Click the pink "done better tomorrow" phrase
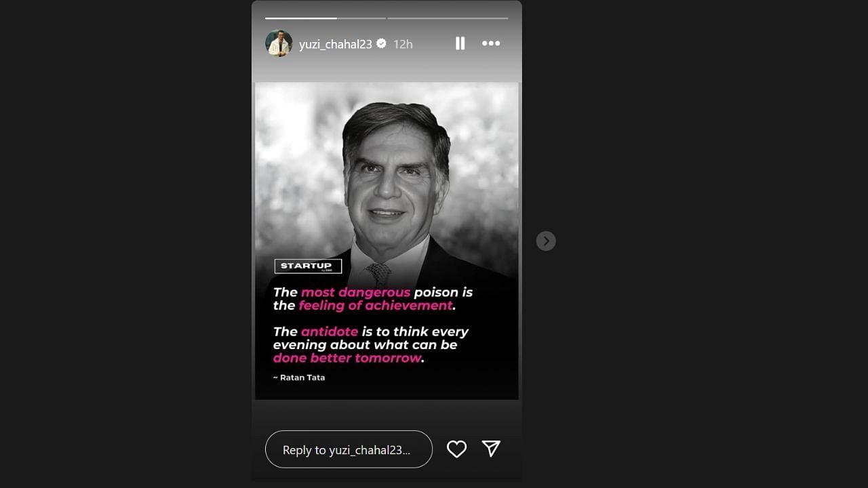The image size is (868, 488). click(x=347, y=358)
